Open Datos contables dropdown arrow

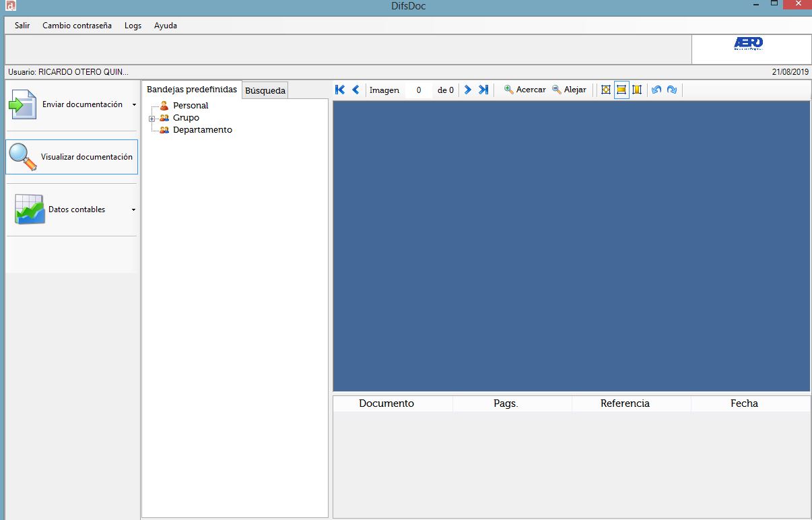pyautogui.click(x=133, y=210)
